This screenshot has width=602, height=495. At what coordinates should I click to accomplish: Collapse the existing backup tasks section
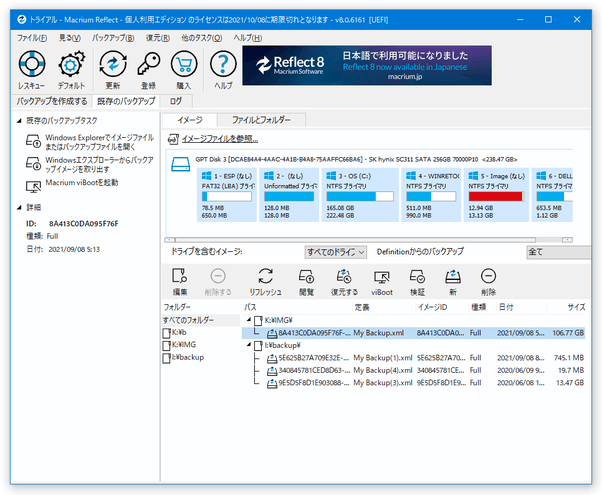click(x=19, y=121)
